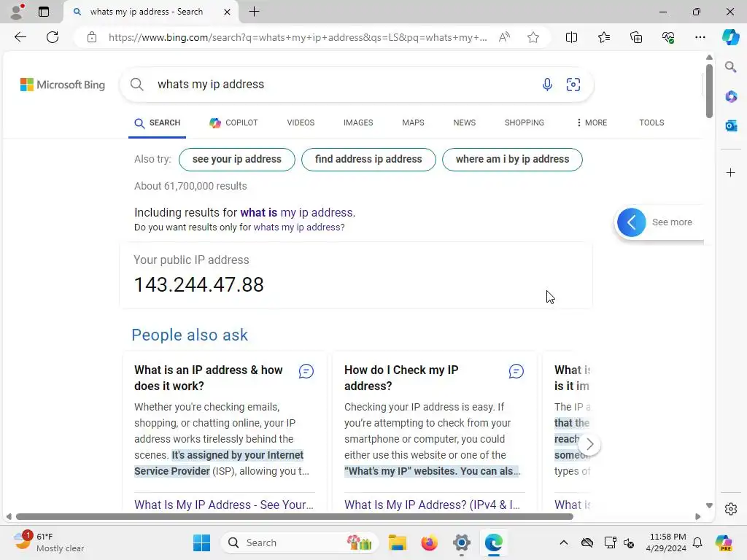Open Outlook sidebar app
747x560 pixels.
click(731, 125)
